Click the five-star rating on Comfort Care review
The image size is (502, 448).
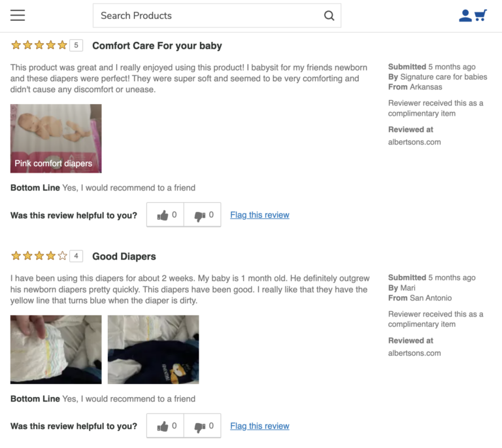coord(39,45)
